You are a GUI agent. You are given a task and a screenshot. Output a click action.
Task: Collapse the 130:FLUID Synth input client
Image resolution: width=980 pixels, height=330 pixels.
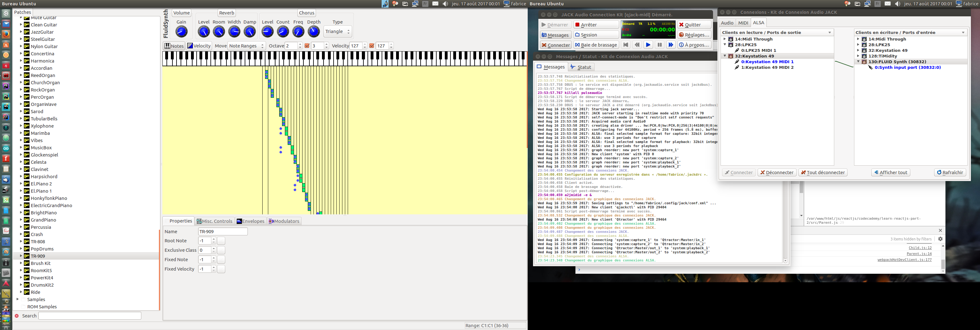pyautogui.click(x=858, y=62)
